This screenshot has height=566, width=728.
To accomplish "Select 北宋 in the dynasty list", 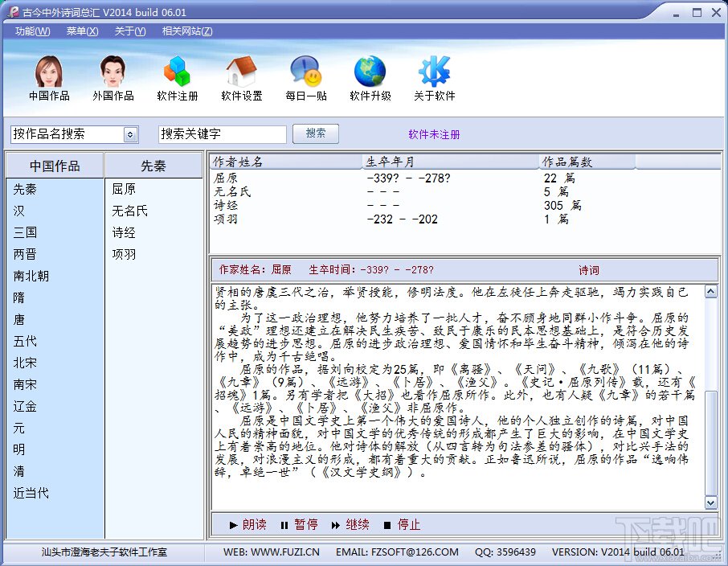I will click(25, 363).
